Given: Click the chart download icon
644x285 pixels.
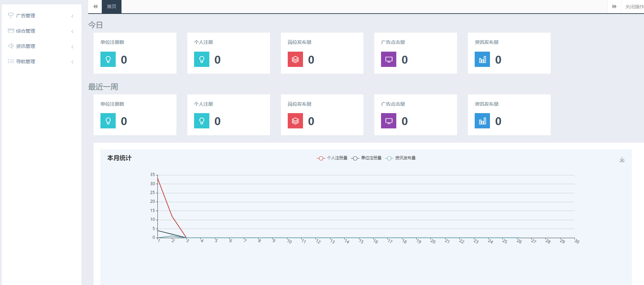Looking at the screenshot, I should click(x=622, y=160).
